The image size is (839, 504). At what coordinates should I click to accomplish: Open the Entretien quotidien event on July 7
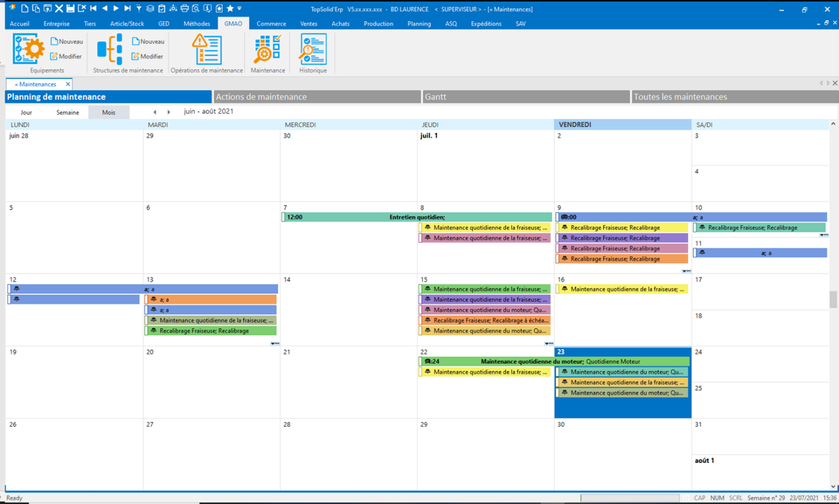click(417, 217)
